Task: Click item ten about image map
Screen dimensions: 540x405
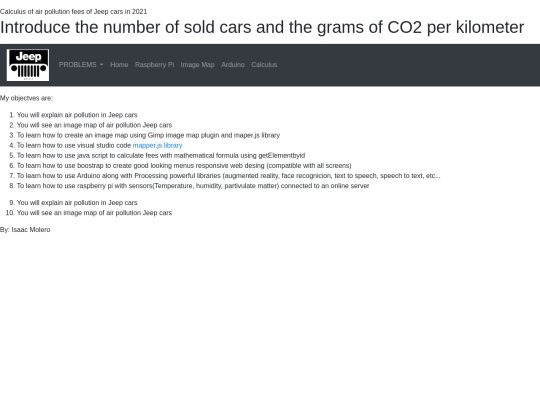Action: [x=94, y=213]
